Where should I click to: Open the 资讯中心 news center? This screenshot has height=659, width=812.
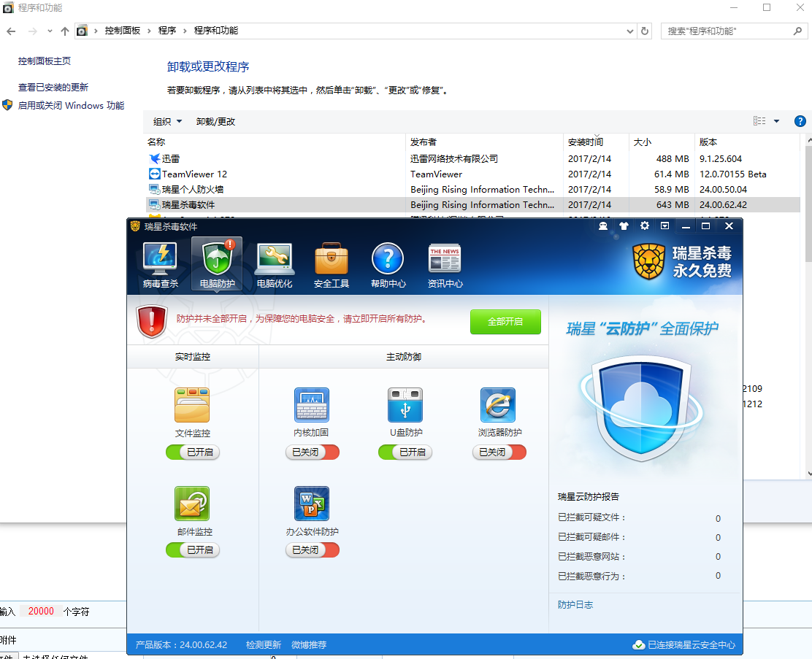pyautogui.click(x=445, y=265)
